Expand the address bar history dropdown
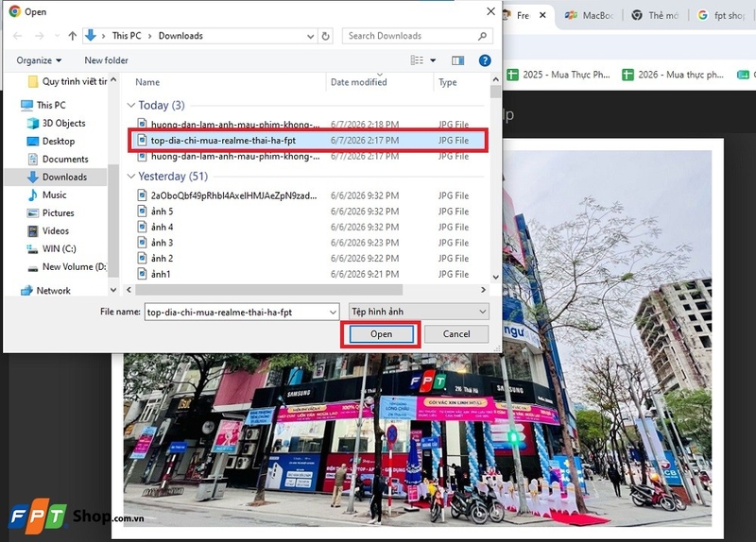The width and height of the screenshot is (756, 542). coord(311,36)
